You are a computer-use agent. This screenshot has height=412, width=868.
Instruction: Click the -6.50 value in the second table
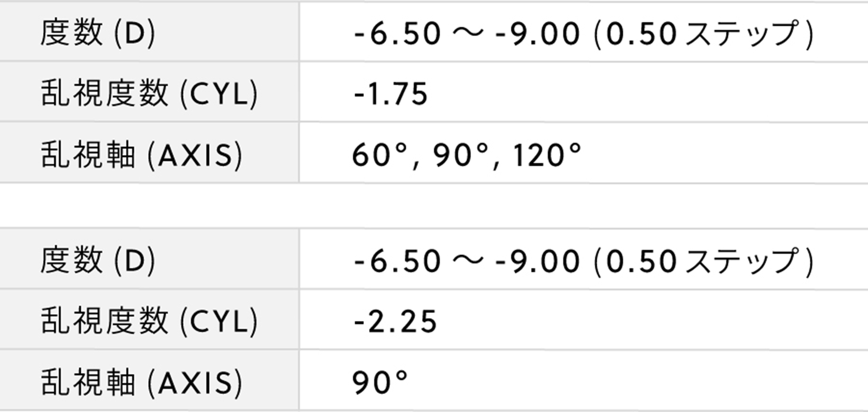397,261
